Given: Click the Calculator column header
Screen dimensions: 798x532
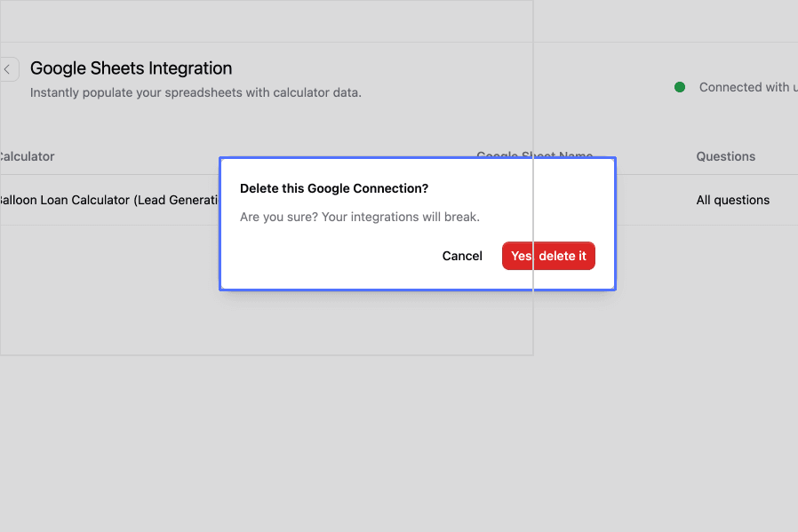Looking at the screenshot, I should (x=27, y=156).
